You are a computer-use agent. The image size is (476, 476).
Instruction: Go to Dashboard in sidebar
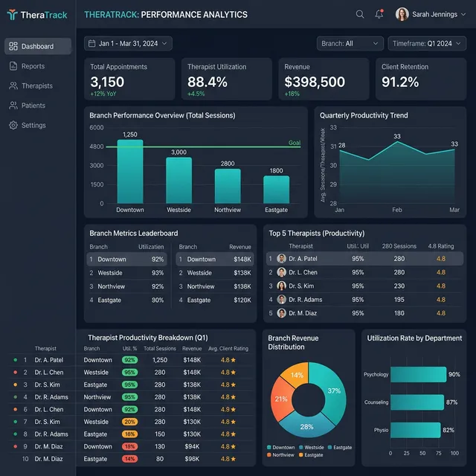[x=38, y=46]
